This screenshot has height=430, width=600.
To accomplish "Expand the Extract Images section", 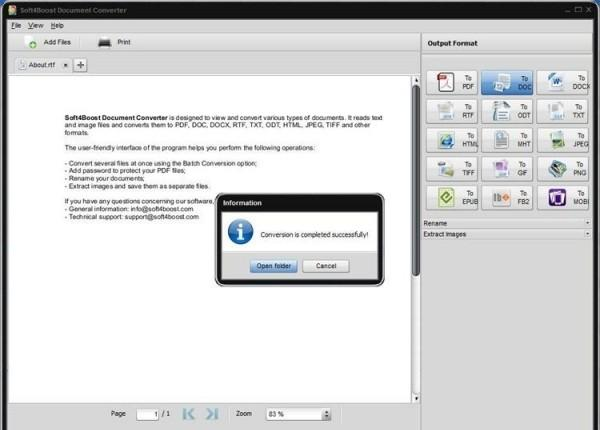I will click(x=507, y=234).
